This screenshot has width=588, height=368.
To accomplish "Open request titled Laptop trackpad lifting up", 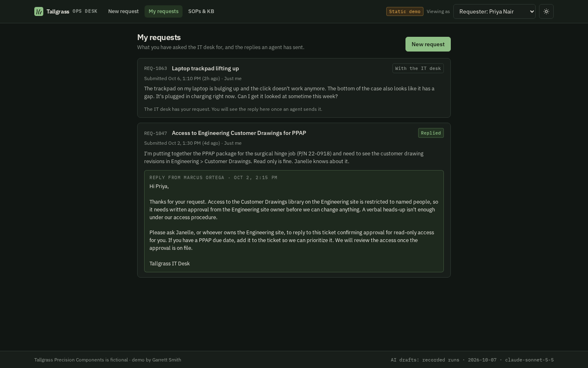I will click(x=205, y=68).
